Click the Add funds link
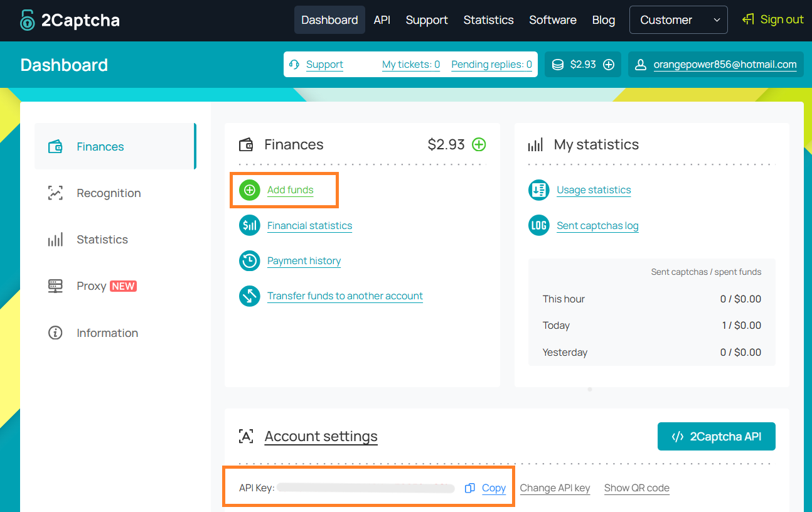 pos(290,190)
